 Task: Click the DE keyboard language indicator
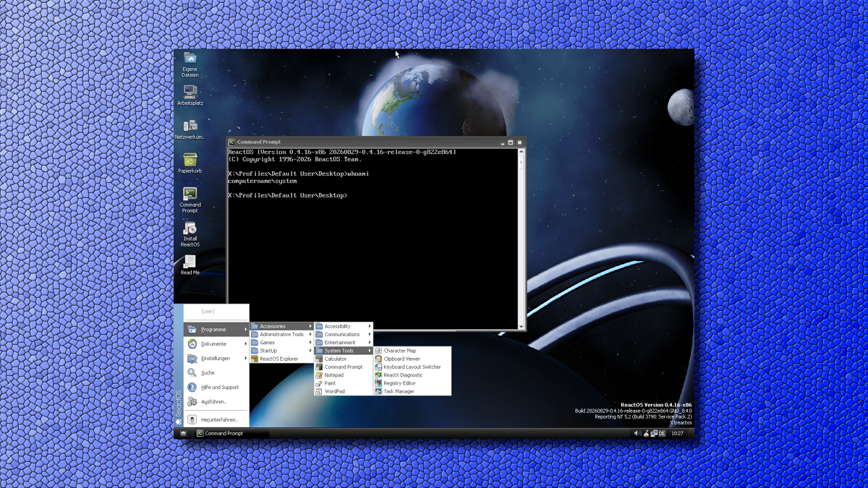point(662,434)
